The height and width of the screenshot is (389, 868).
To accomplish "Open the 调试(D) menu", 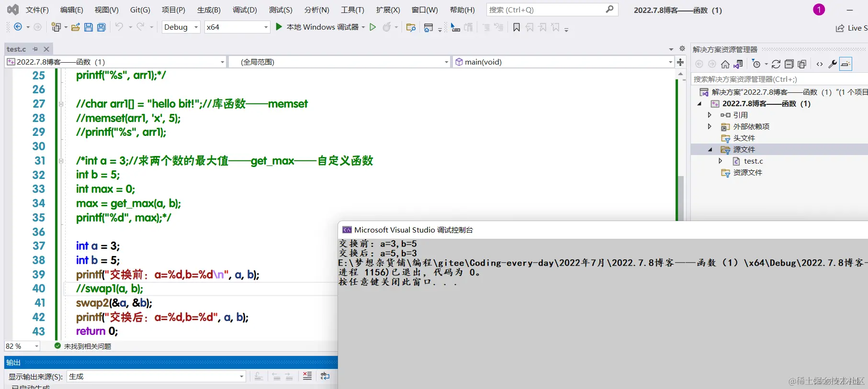I will [x=245, y=10].
